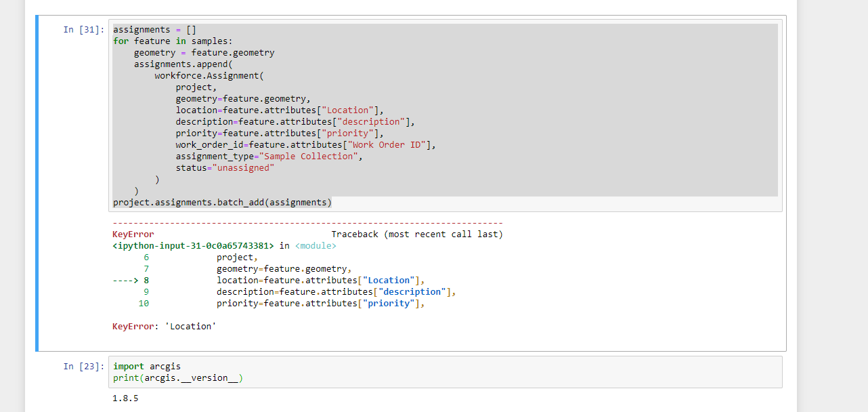Click the In [31] execution prompt
This screenshot has width=868, height=412.
[x=83, y=29]
